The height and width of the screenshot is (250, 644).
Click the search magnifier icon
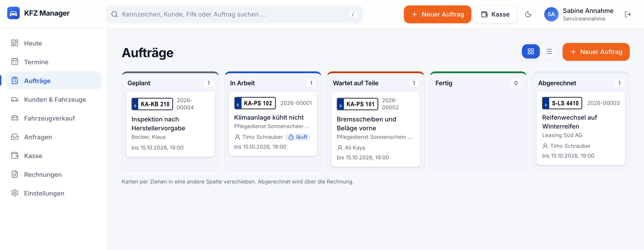114,15
